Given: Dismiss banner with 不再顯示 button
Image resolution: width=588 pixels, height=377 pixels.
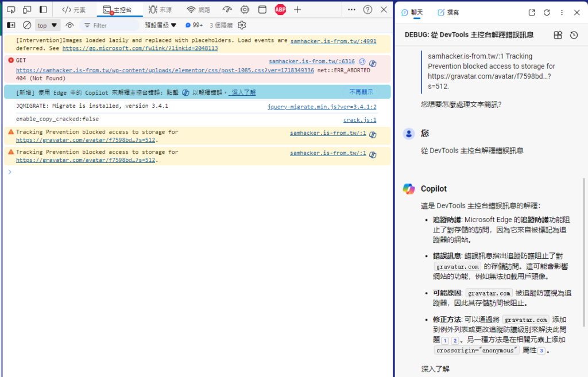Looking at the screenshot, I should pos(361,92).
